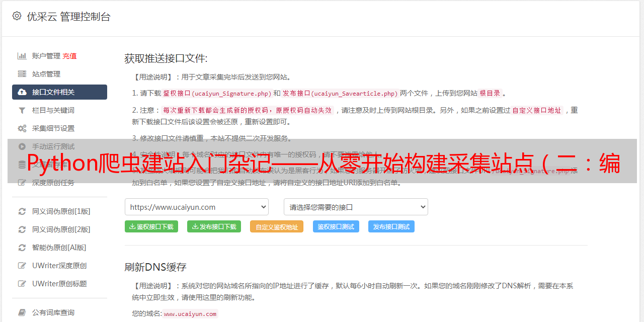Screen dimensions: 644x322
Task: Click the red 充值 link
Action: click(x=69, y=56)
